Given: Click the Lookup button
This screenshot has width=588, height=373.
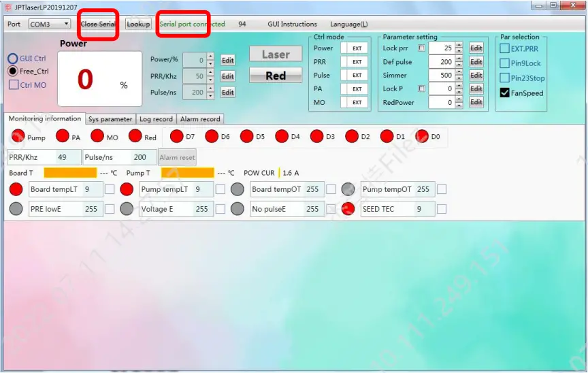Looking at the screenshot, I should (138, 24).
